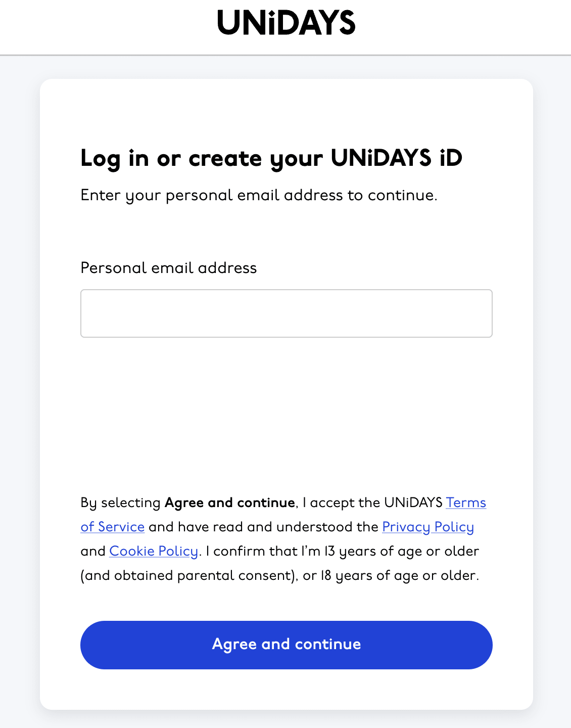Click bold "Agree and continue" text in disclaimer
The width and height of the screenshot is (571, 728).
coord(229,503)
